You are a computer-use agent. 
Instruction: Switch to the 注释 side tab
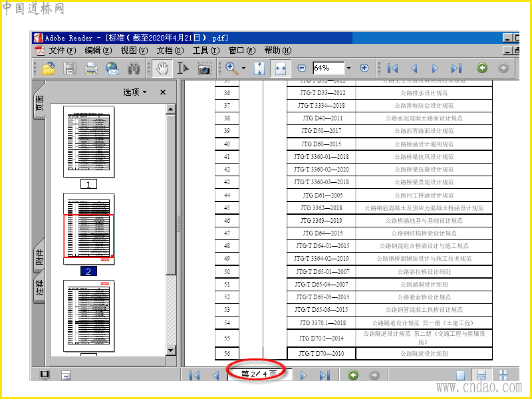(x=40, y=287)
